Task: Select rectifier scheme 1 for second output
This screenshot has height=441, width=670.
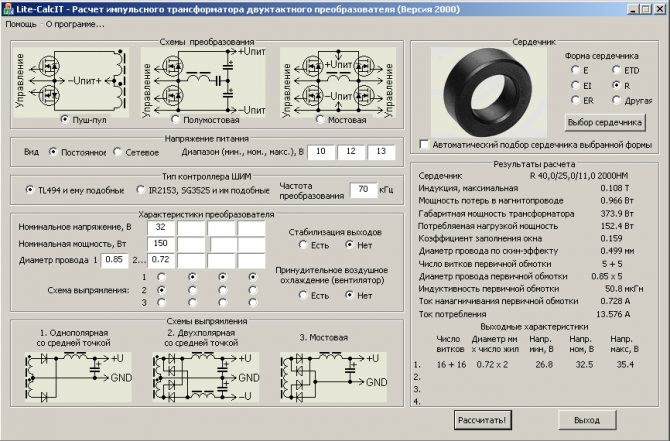Action: point(192,277)
